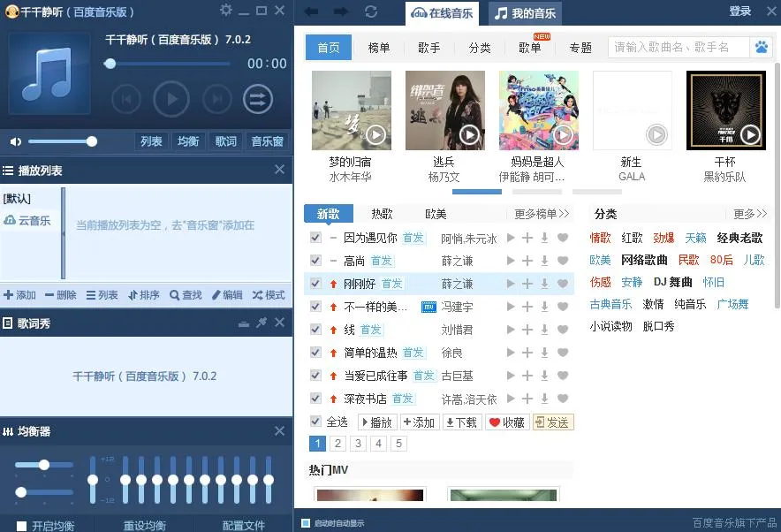Viewport: 781px width, 532px height.
Task: Play the current track with the play button
Action: (x=171, y=99)
